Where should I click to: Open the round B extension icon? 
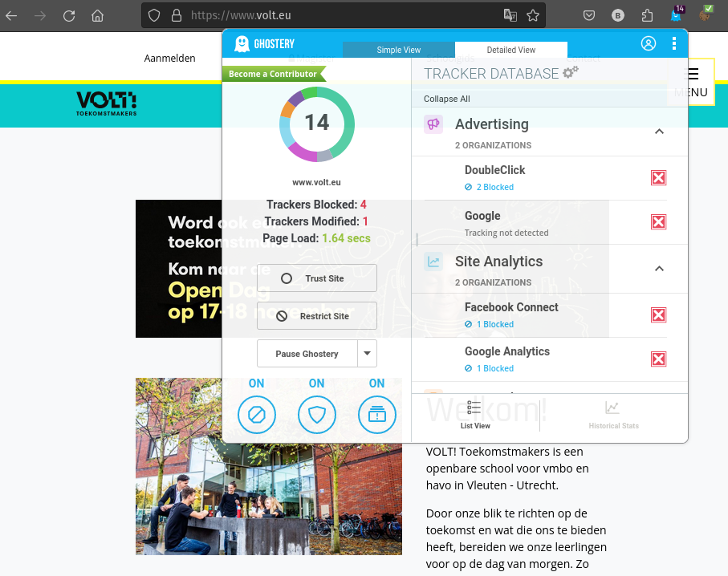[x=617, y=16]
